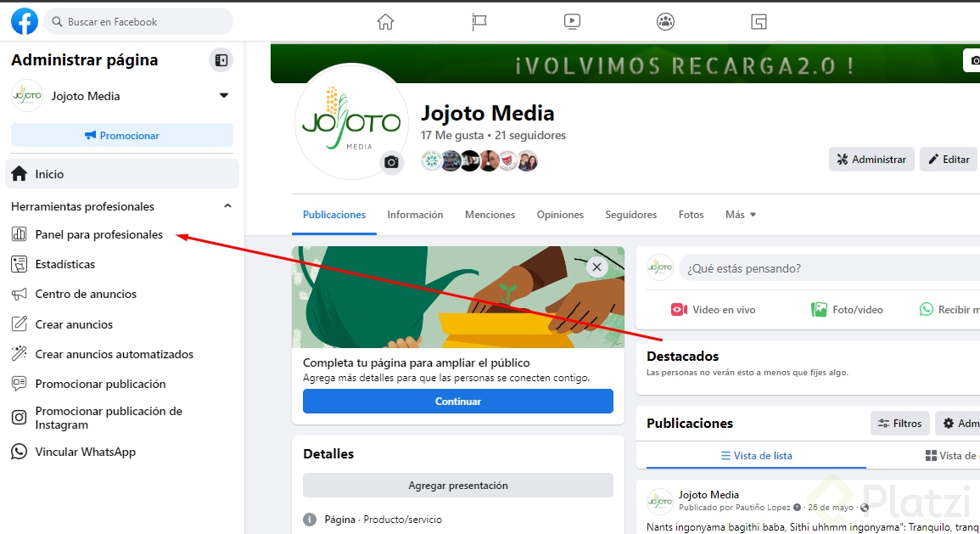This screenshot has height=534, width=980.
Task: Click the Agregar presentación button
Action: [x=458, y=486]
